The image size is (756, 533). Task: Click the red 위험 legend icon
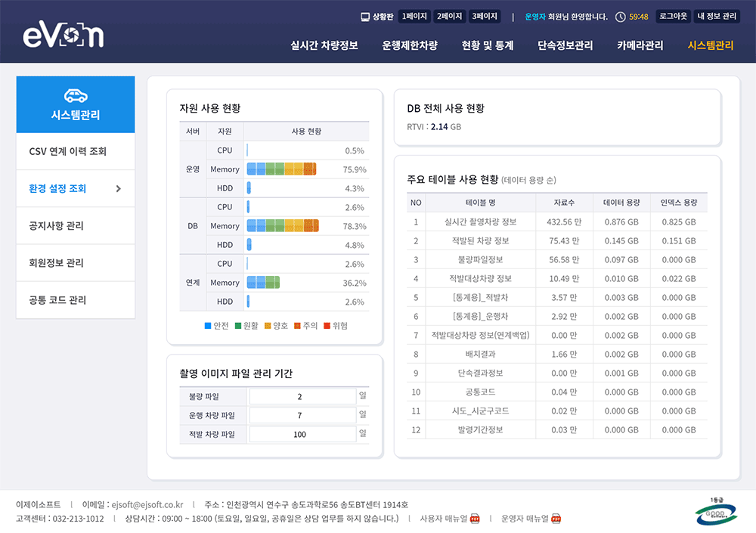pos(327,324)
